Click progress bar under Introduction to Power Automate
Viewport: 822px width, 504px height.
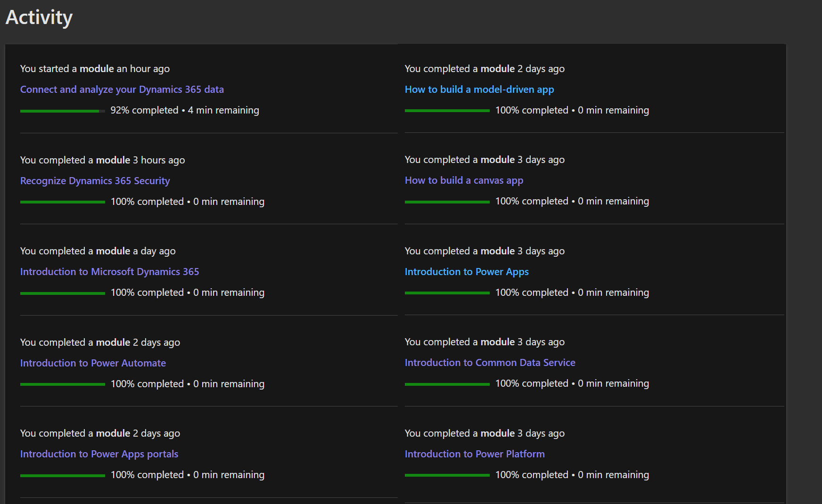(63, 384)
